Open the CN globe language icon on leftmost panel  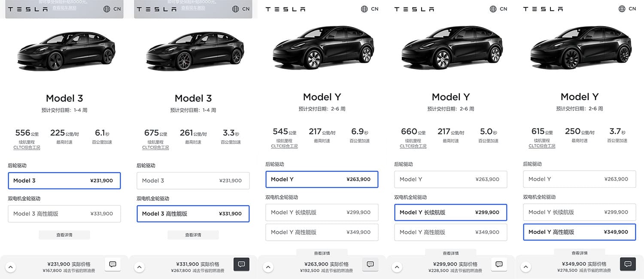106,9
